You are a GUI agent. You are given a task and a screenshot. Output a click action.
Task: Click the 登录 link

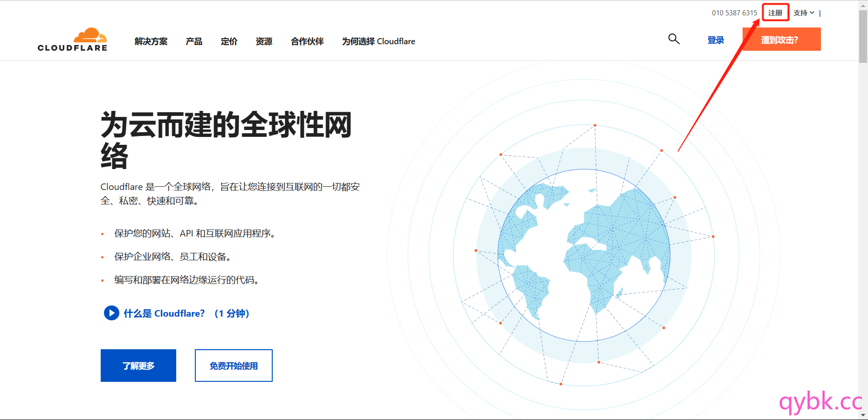(716, 40)
